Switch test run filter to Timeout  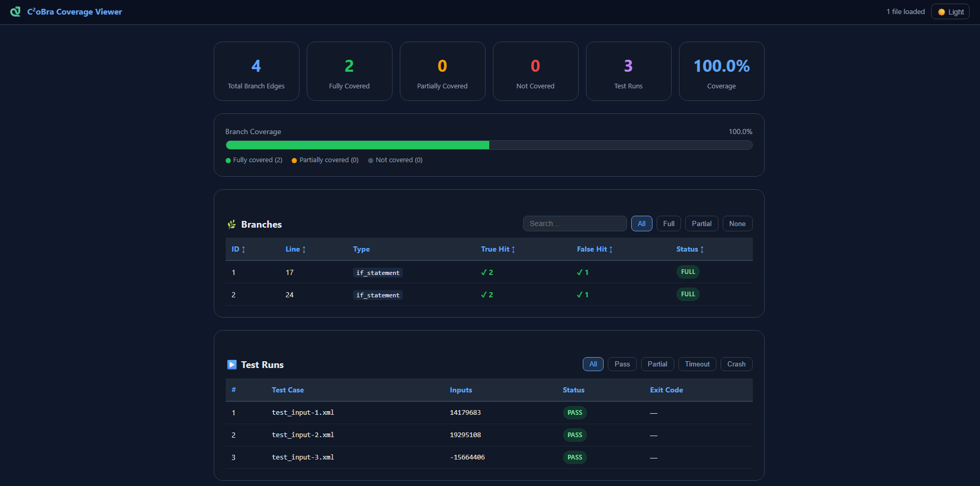(x=697, y=364)
